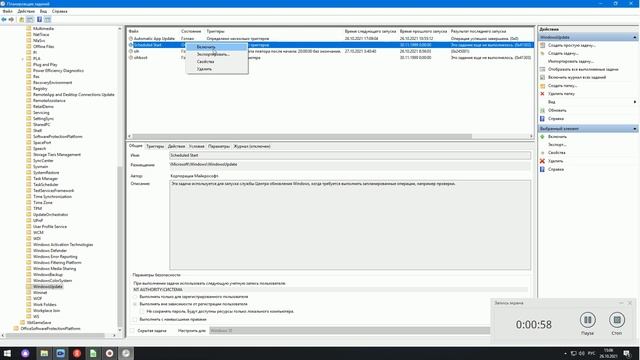This screenshot has width=640, height=360.
Task: Toggle 'Не сохранять пароль' checkbox
Action: pyautogui.click(x=142, y=311)
